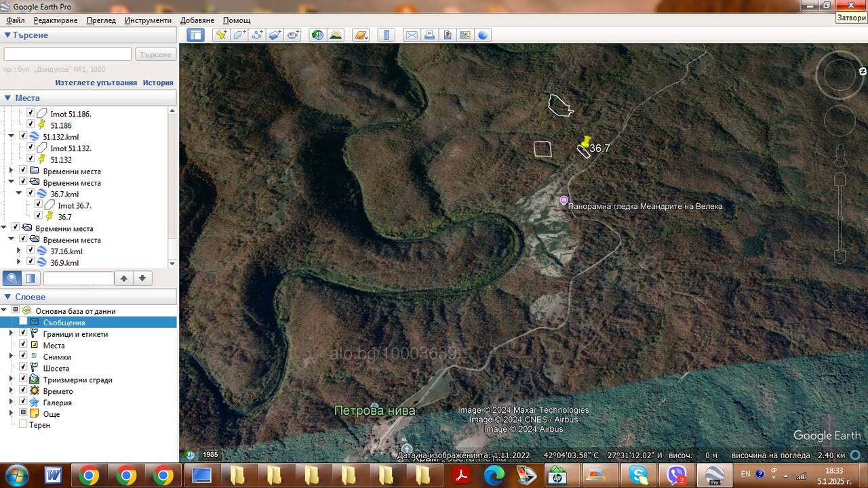Screen dimensions: 868x488
Task: Collapse the 51.132.kml tree node
Action: 12,136
